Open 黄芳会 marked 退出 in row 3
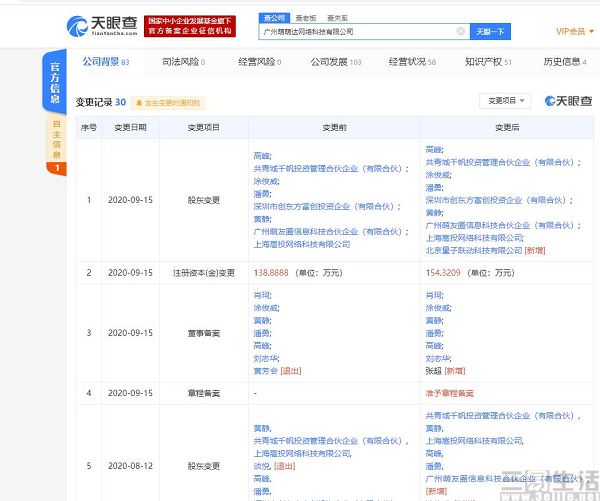Viewport: 600px width, 501px height. [265, 371]
